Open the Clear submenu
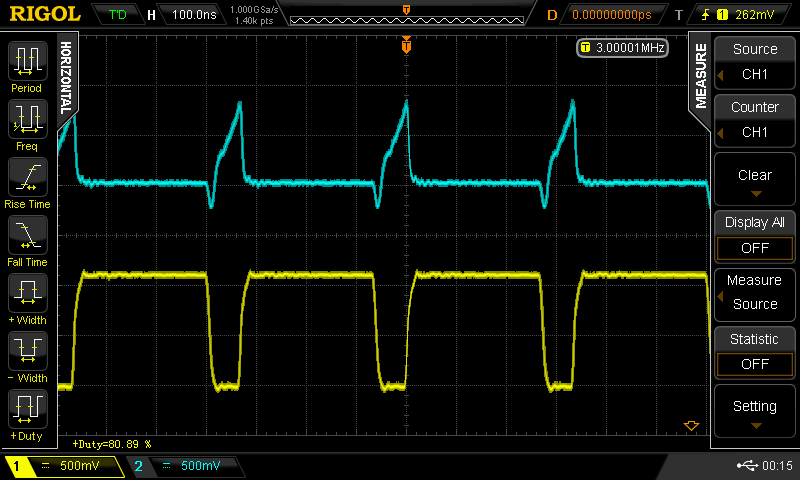Screen dimensions: 800x480 (755, 179)
